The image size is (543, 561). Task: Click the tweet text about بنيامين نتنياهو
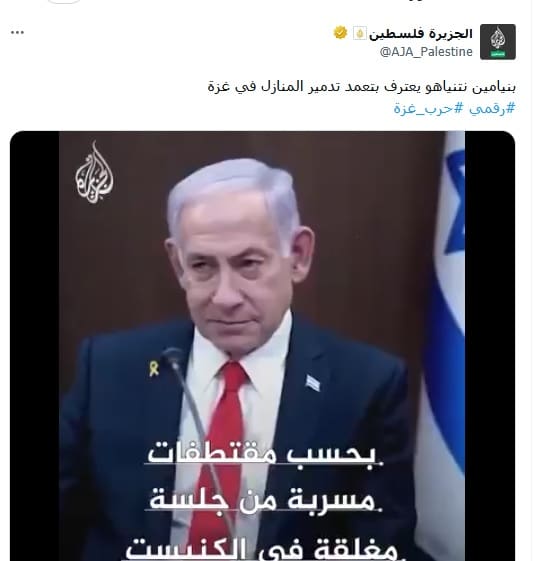click(362, 87)
